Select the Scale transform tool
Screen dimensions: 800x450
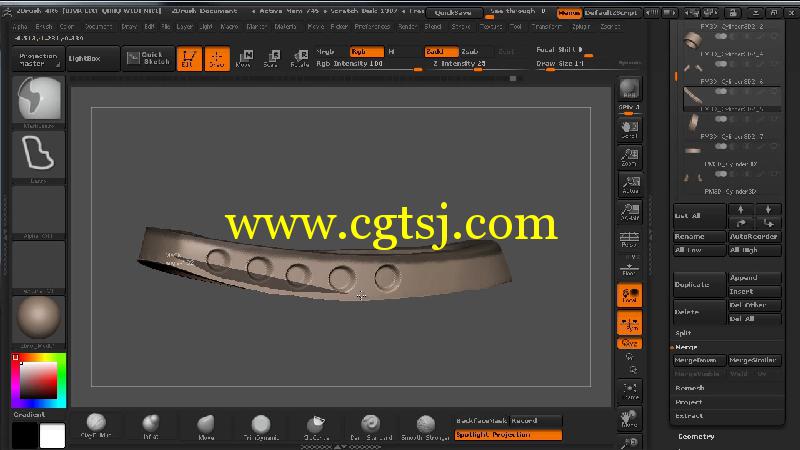(271, 58)
